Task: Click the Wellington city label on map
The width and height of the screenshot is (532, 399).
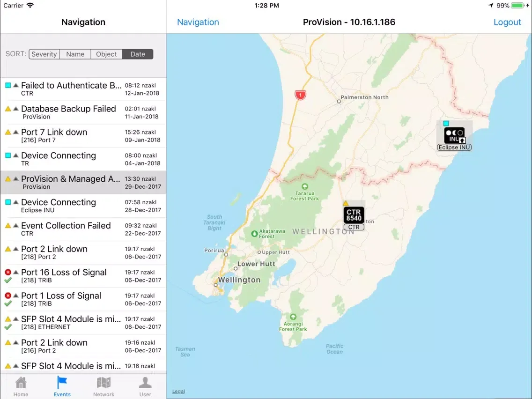Action: coord(239,280)
